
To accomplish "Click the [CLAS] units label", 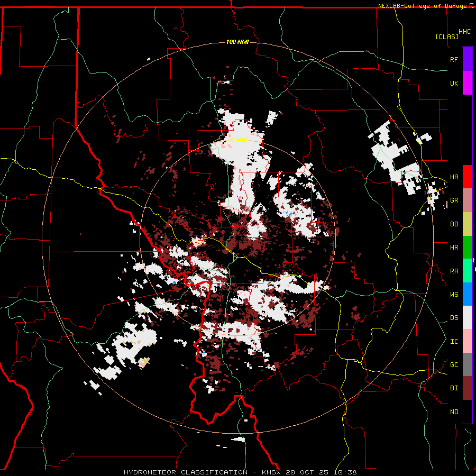I will (447, 36).
